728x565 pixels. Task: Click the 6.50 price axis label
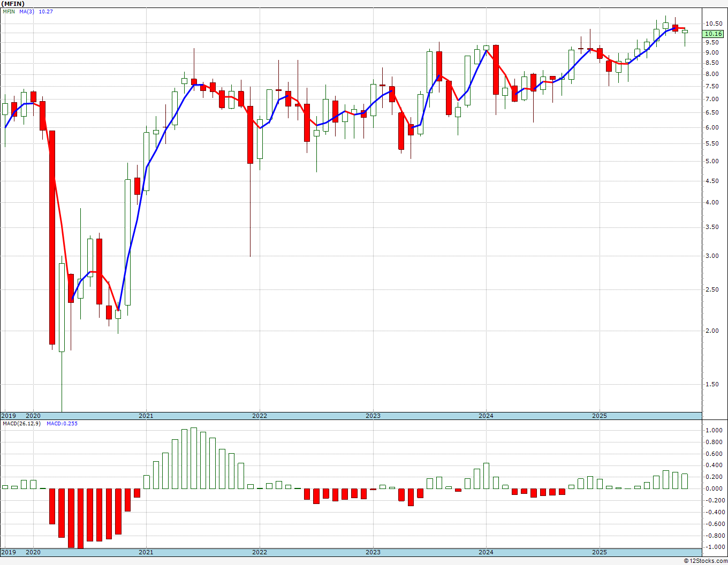(x=712, y=112)
